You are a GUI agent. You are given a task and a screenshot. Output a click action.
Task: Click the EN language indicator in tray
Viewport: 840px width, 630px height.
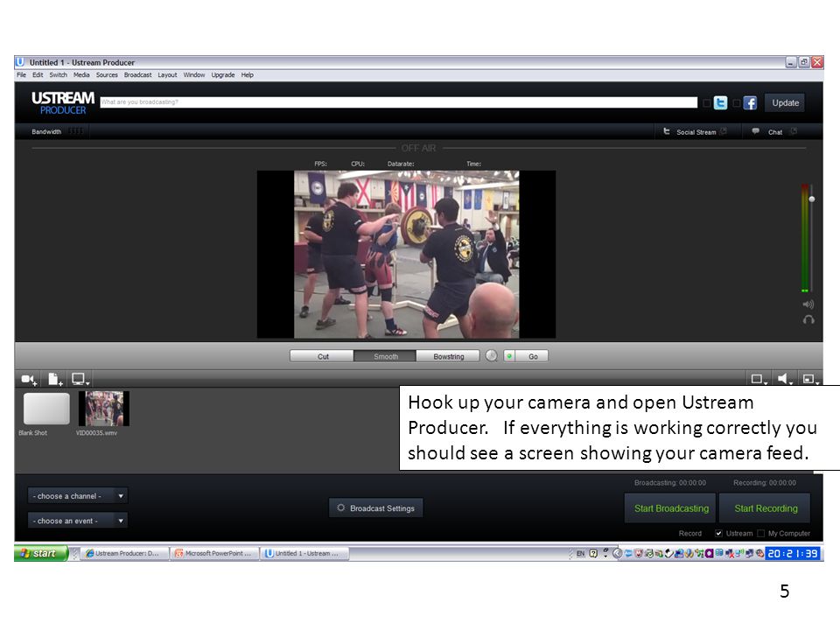pos(580,553)
